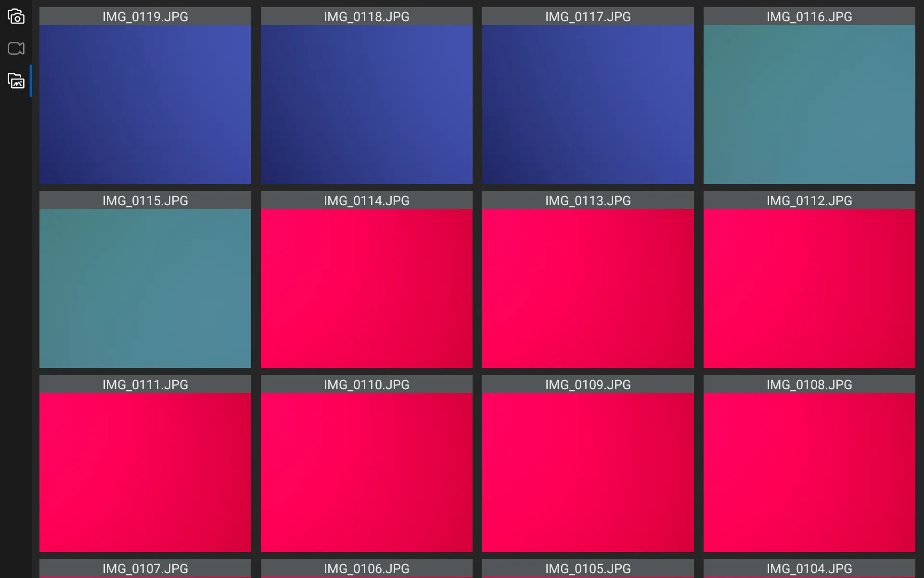Click the IMG_0106.JPG file name label
Image resolution: width=924 pixels, height=578 pixels.
(367, 568)
